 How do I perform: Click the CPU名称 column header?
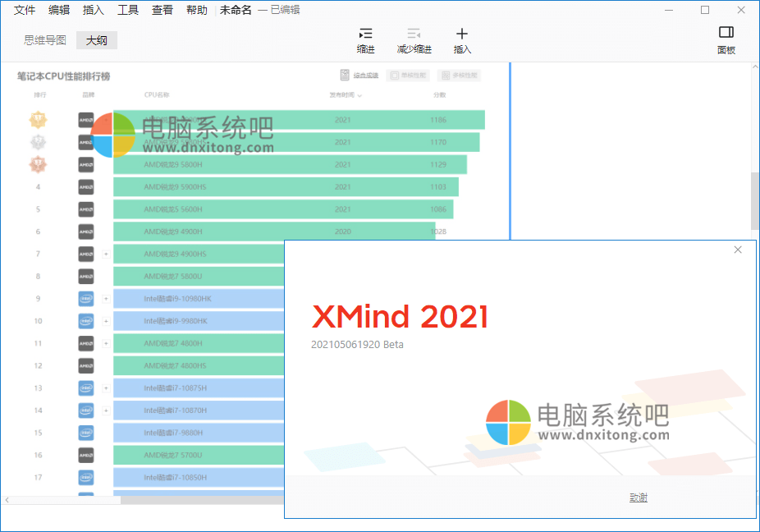coord(157,95)
